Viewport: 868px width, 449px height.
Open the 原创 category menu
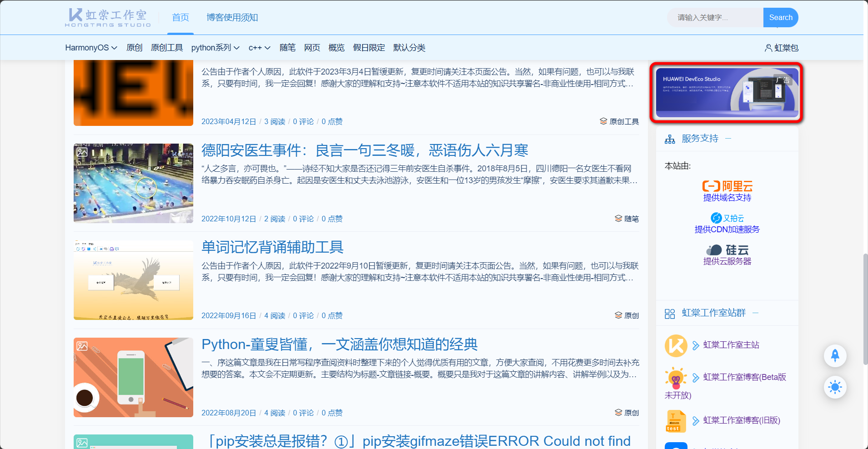point(134,48)
